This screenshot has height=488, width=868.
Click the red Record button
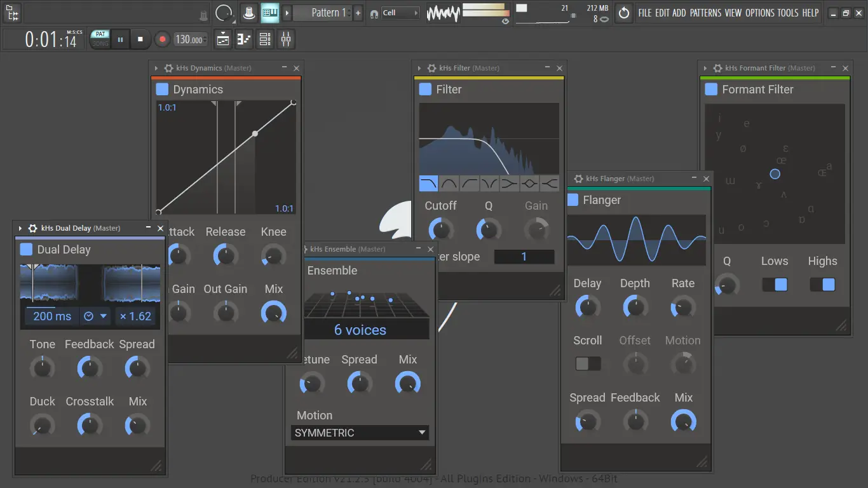click(x=162, y=39)
